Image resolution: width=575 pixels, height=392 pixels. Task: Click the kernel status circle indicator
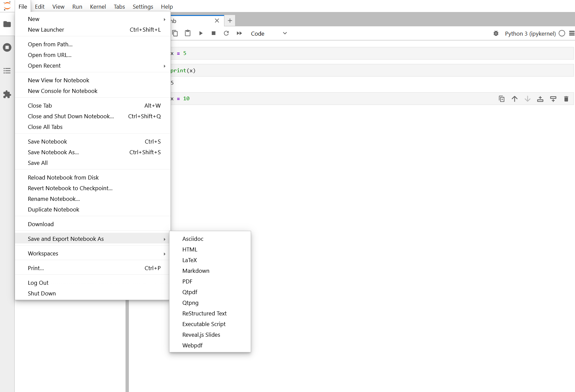pyautogui.click(x=562, y=33)
